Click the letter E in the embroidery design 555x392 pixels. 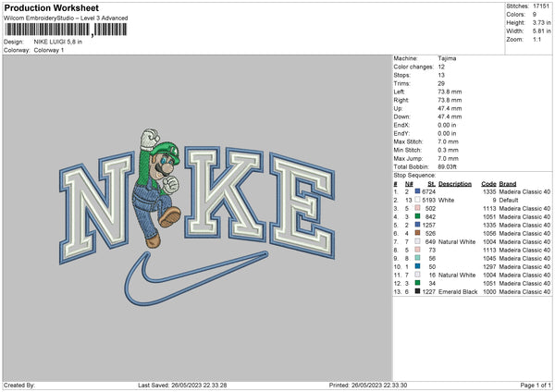302,204
